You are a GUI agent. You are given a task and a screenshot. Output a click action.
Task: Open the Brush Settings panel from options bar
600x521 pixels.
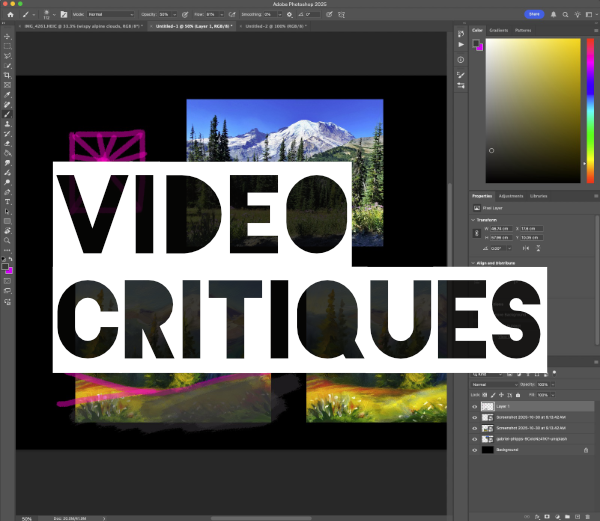click(64, 15)
